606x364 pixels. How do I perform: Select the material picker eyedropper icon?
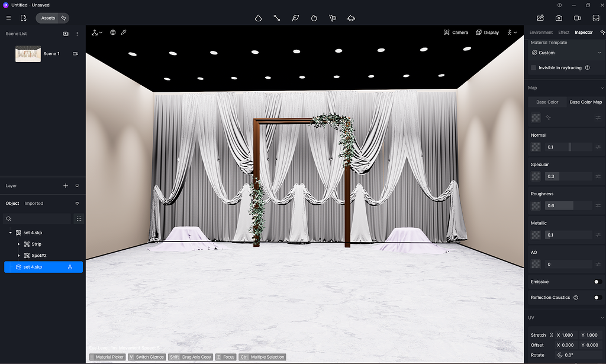pos(124,33)
